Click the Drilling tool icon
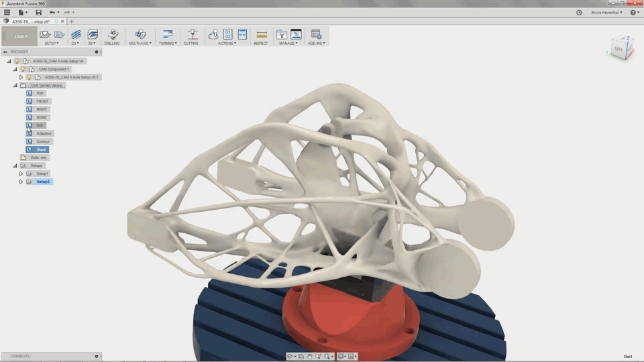The height and width of the screenshot is (362, 644). [113, 34]
